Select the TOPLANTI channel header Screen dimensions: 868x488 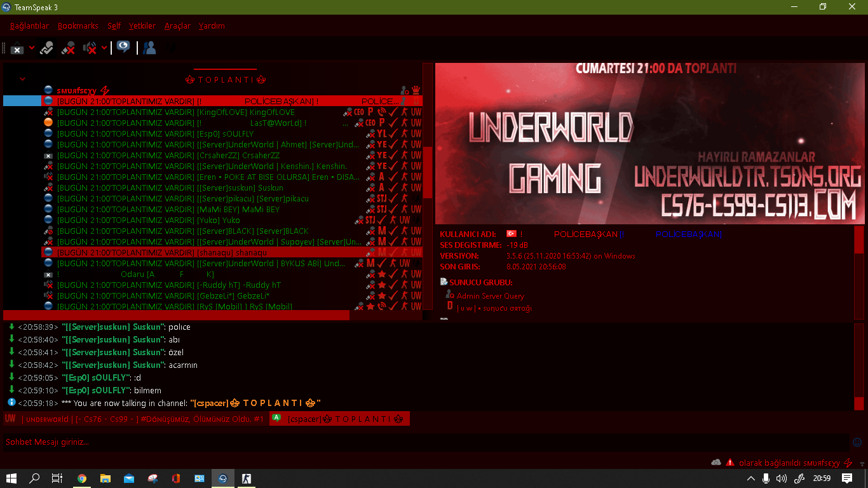point(225,79)
